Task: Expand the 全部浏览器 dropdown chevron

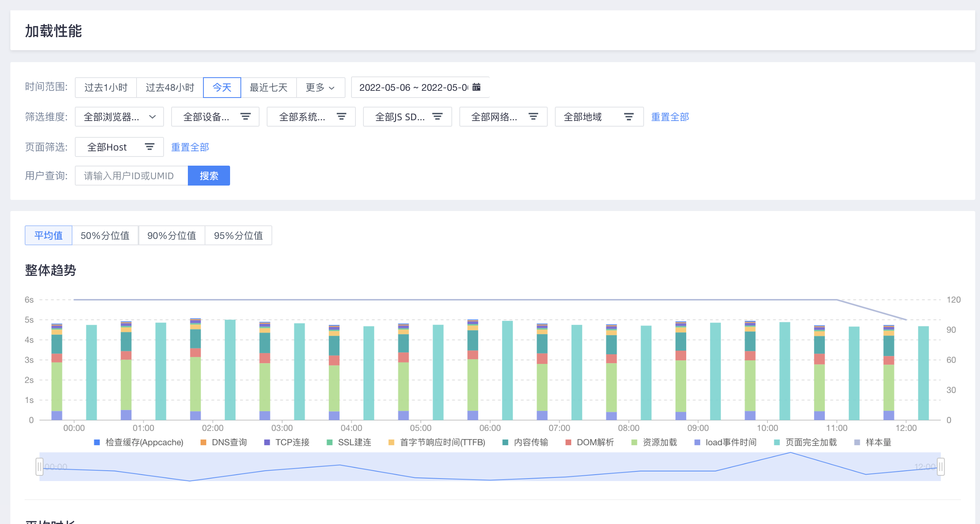Action: point(152,117)
